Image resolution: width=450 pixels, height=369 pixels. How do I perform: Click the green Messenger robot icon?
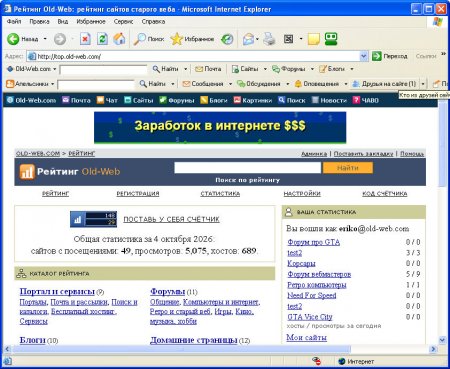[x=331, y=39]
